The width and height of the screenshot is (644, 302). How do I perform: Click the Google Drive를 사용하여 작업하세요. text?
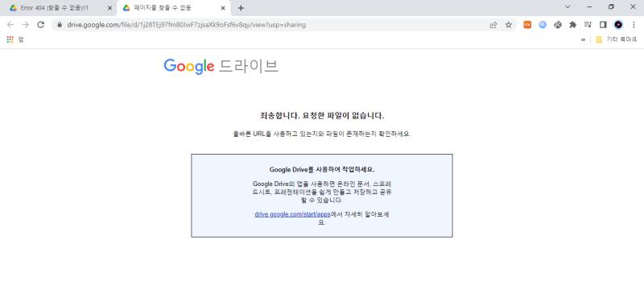[321, 169]
